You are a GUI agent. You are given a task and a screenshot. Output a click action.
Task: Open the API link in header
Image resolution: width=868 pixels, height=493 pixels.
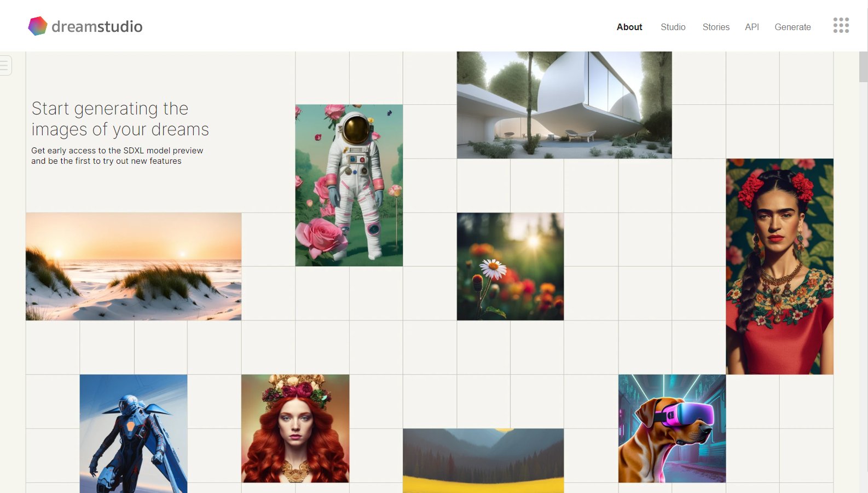pos(751,27)
